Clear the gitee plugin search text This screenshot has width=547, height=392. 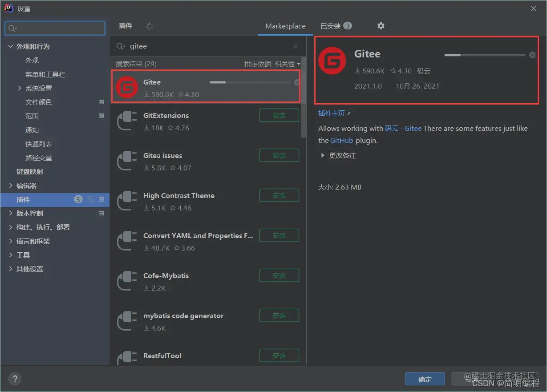[x=296, y=46]
